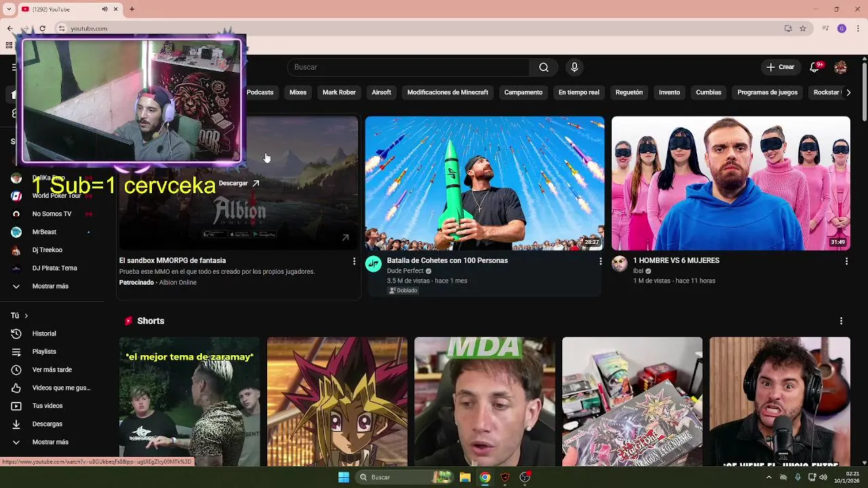Image resolution: width=868 pixels, height=488 pixels.
Task: Open El sandbox MMORPG de fantasía title
Action: tap(172, 260)
